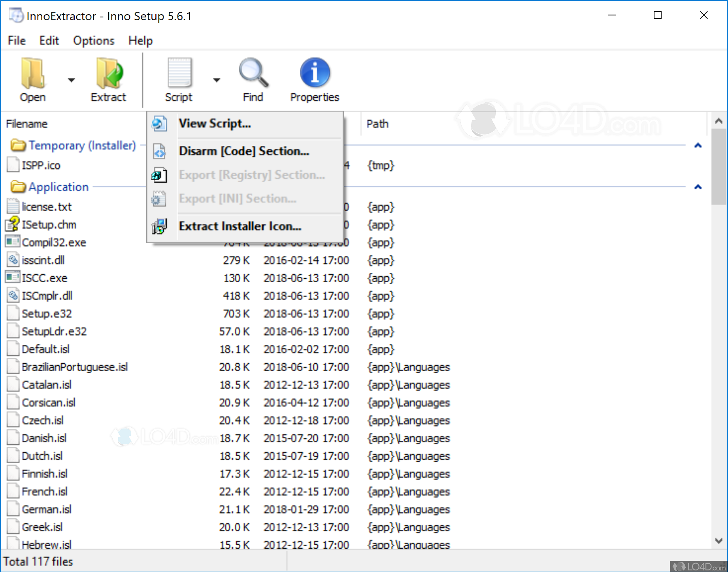The width and height of the screenshot is (728, 572).
Task: Click the Application group folder icon
Action: 18,187
